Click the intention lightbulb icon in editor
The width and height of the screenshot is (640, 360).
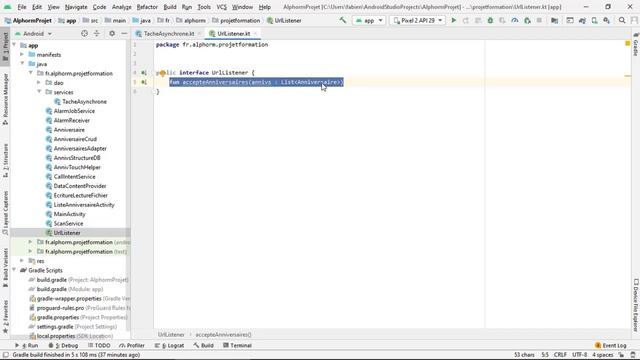[x=162, y=73]
